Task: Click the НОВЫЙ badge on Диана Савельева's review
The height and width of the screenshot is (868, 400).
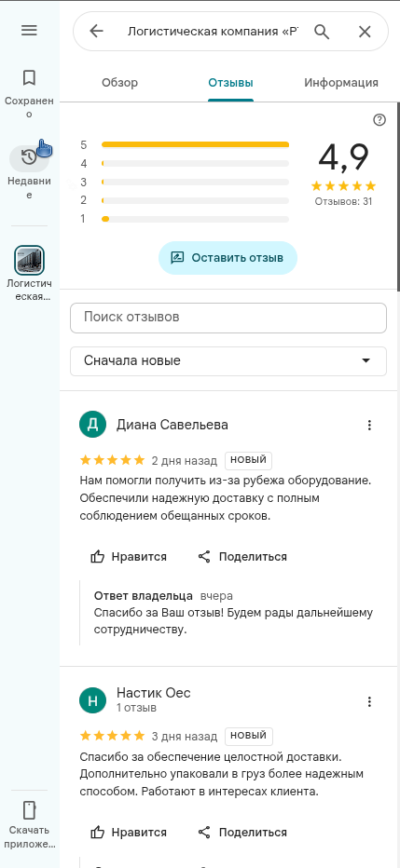Action: point(248,460)
